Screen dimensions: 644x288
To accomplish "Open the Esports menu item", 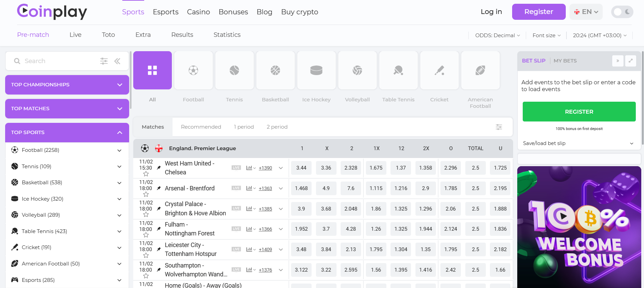I will click(x=166, y=12).
